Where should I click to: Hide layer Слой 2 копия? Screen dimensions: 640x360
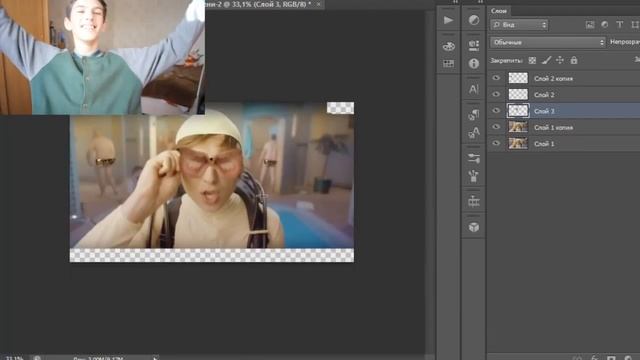[x=496, y=78]
